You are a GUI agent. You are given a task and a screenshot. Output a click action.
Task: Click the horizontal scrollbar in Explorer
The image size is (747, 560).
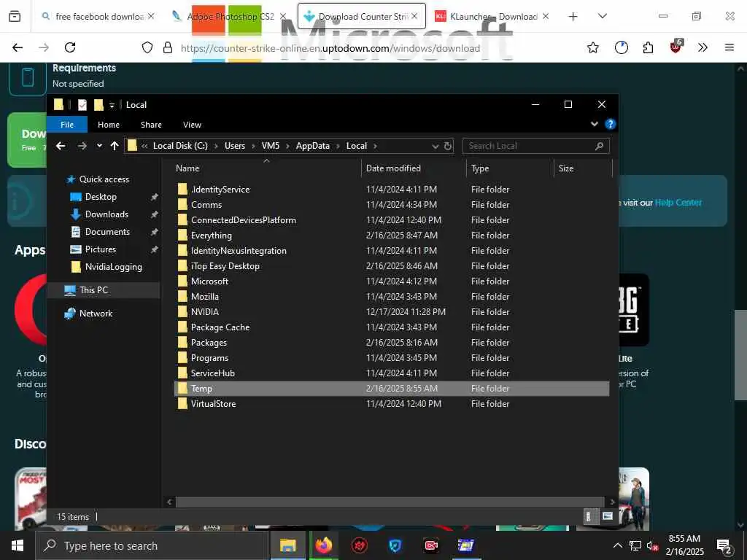390,502
